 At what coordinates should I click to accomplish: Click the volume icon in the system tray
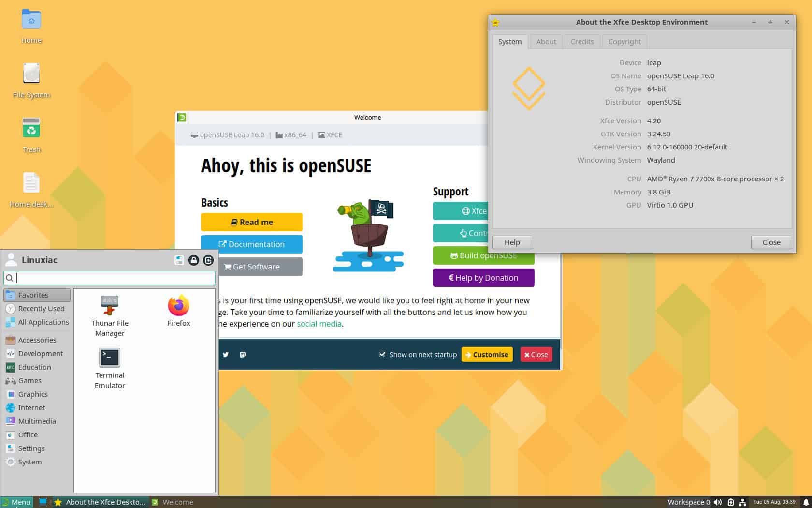coord(718,502)
